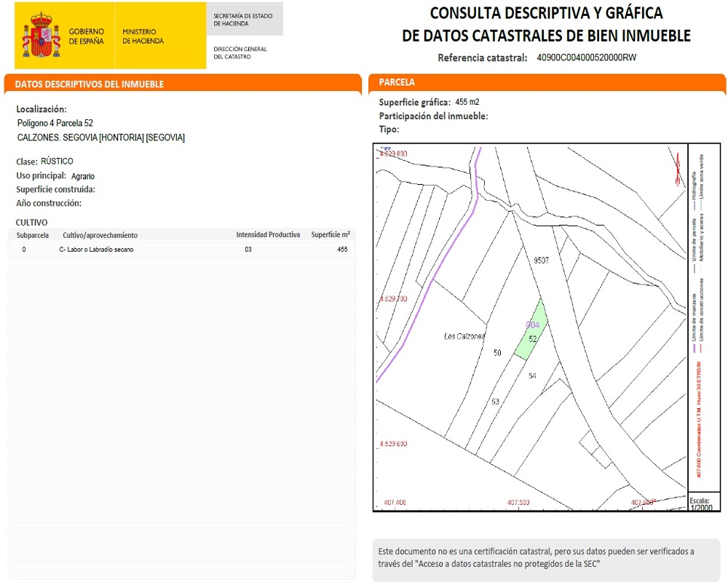Click the Spanish coat of arms emblem

click(41, 36)
